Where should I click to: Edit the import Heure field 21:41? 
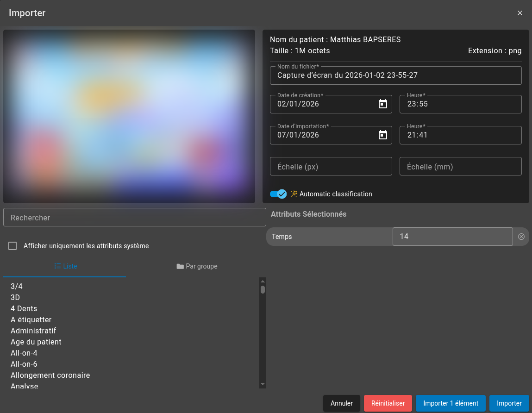[x=460, y=135]
